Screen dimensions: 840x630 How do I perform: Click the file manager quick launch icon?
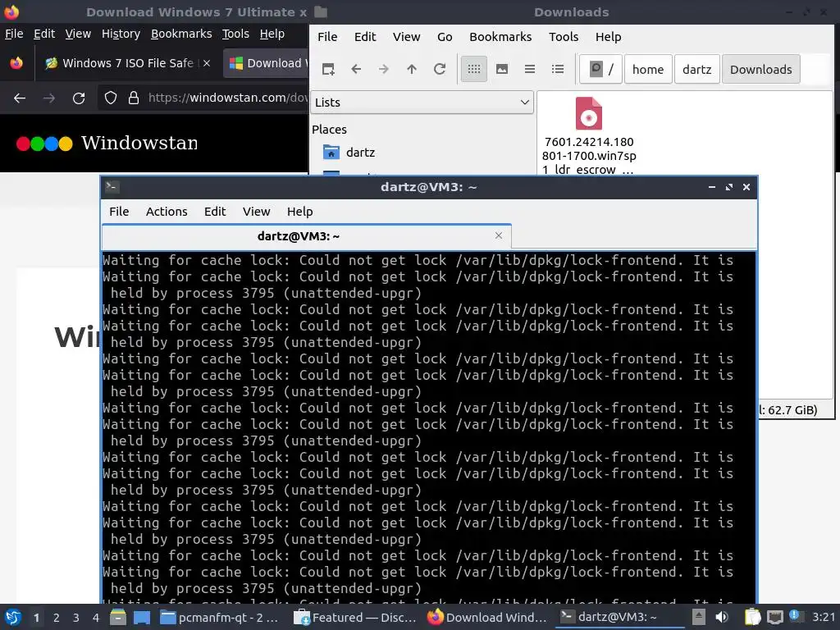point(117,618)
